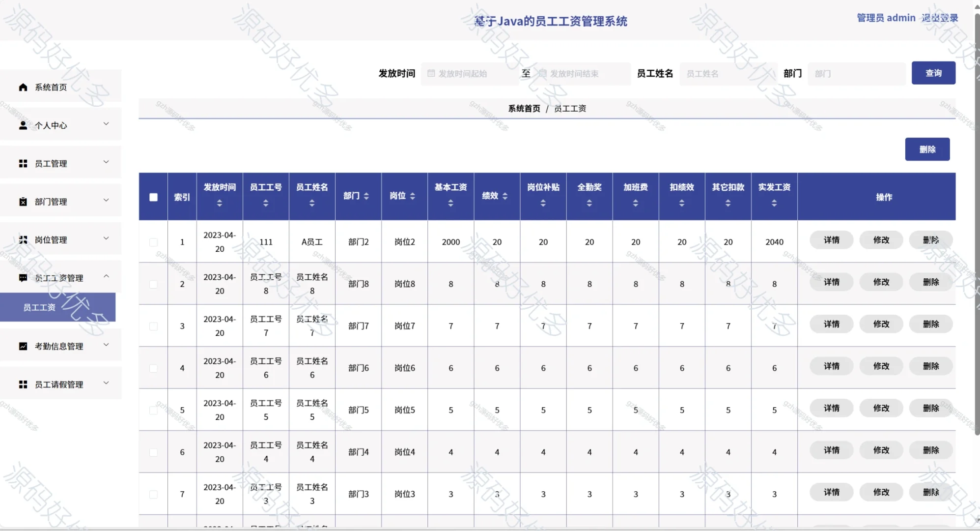This screenshot has width=980, height=531.
Task: Tick the checkbox for 员工姓名8 row
Action: (153, 284)
